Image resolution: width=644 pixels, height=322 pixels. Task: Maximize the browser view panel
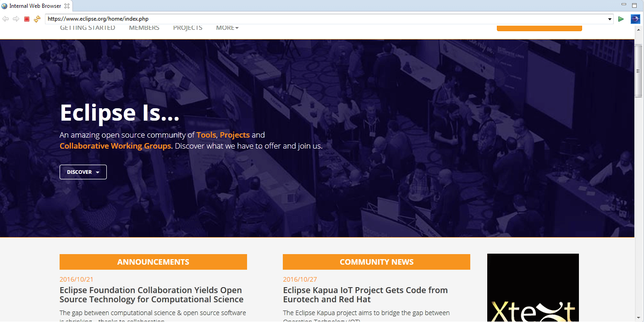click(634, 6)
